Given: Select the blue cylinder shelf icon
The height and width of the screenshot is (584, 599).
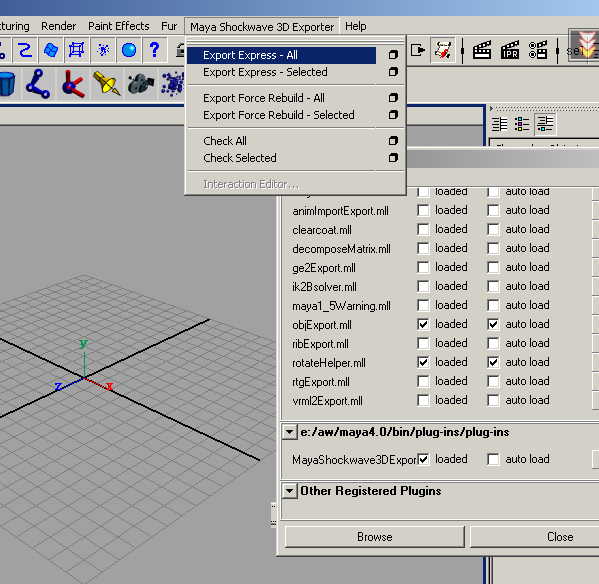Looking at the screenshot, I should (x=7, y=84).
